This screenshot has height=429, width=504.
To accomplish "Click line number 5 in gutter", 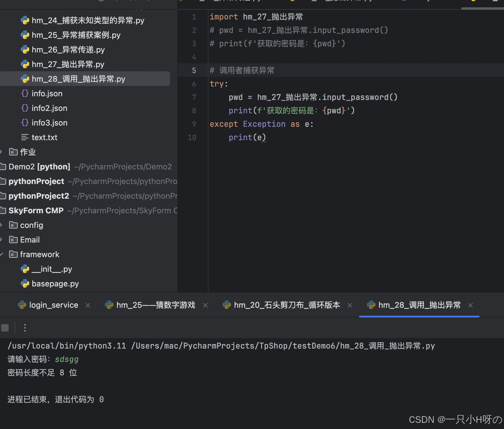I will pos(194,71).
